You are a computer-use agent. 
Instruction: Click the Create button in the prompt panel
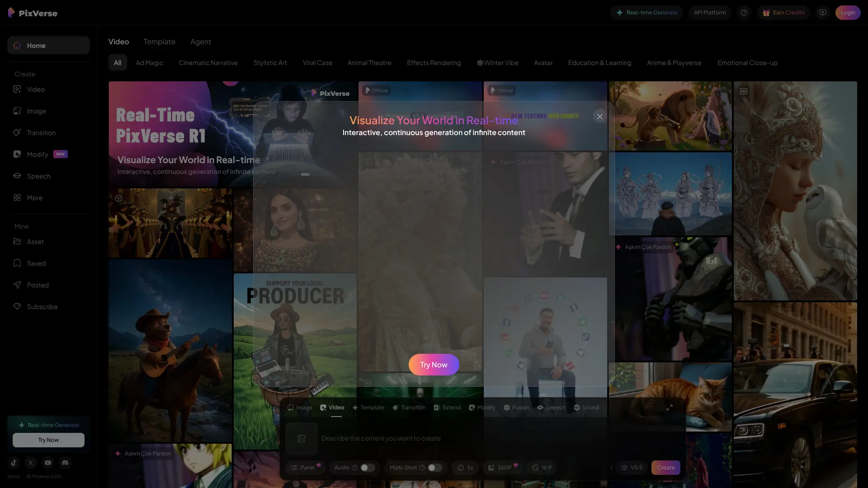click(x=665, y=468)
